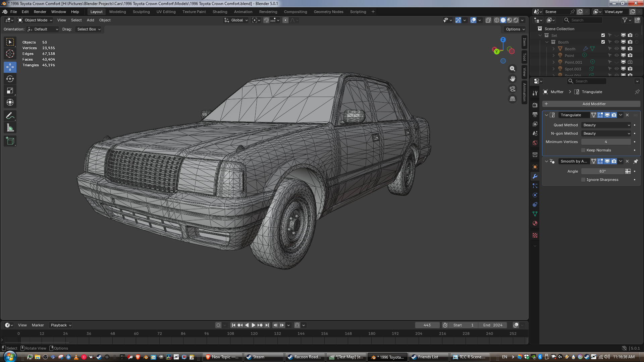Click the viewport Options button
This screenshot has height=362, width=644.
click(515, 29)
